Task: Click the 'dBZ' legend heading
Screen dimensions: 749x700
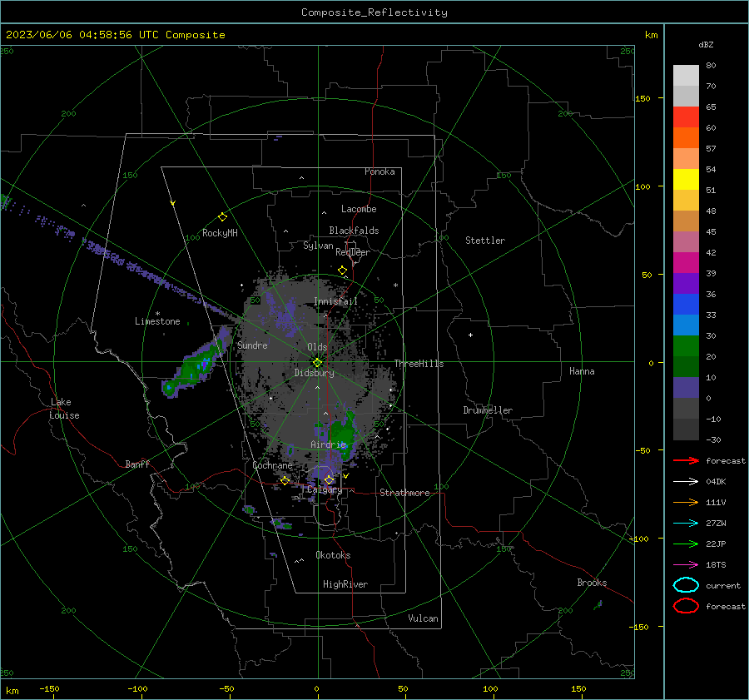Action: [706, 45]
